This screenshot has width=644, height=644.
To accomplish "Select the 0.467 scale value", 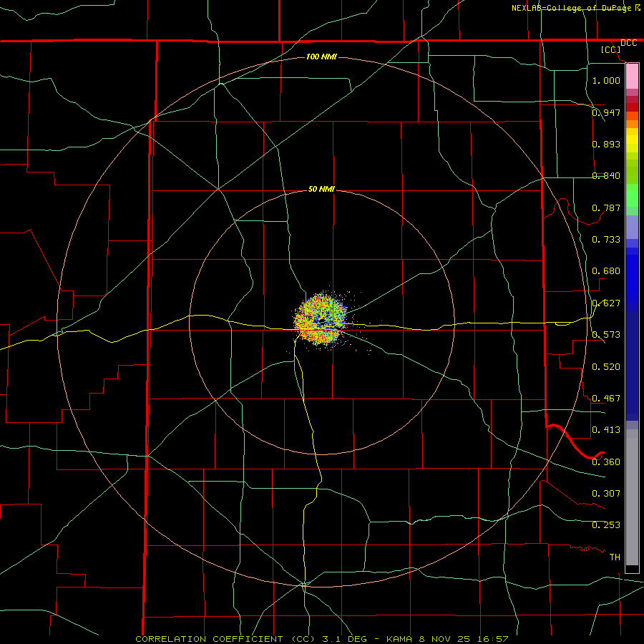I will click(x=606, y=398).
